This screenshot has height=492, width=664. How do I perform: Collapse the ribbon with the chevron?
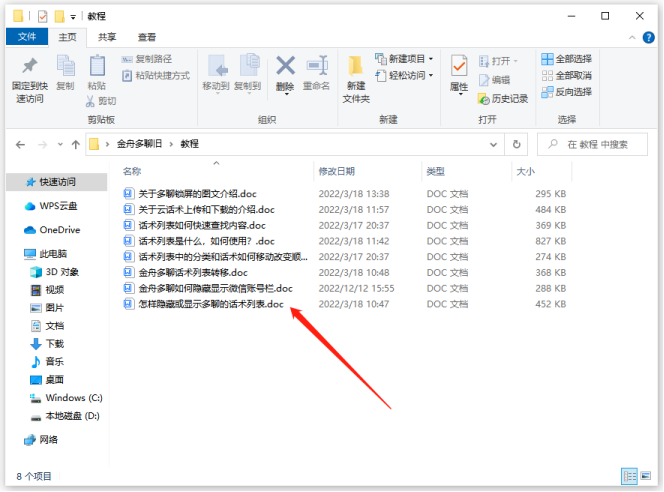pos(632,38)
